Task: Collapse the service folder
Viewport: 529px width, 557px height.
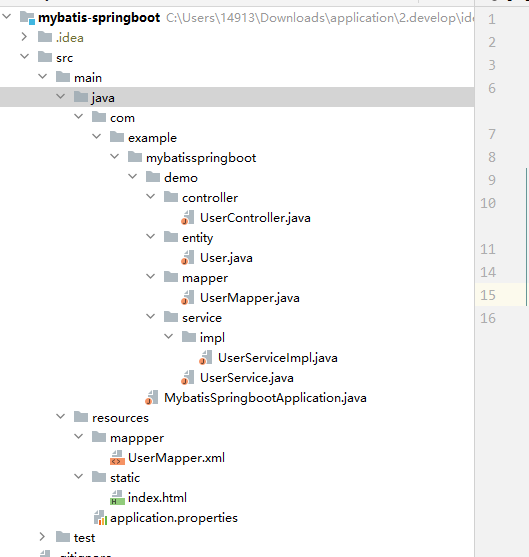Action: click(x=151, y=316)
